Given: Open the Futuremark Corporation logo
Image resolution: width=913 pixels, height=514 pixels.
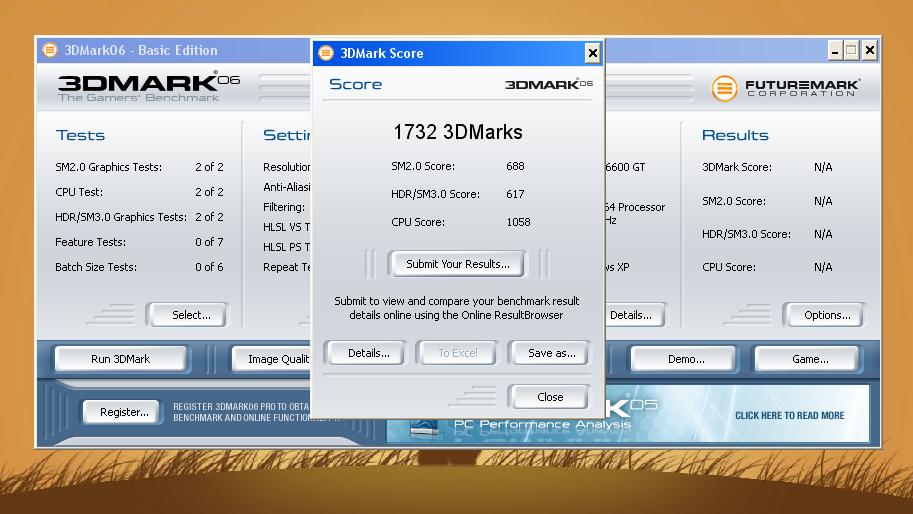Looking at the screenshot, I should point(785,88).
